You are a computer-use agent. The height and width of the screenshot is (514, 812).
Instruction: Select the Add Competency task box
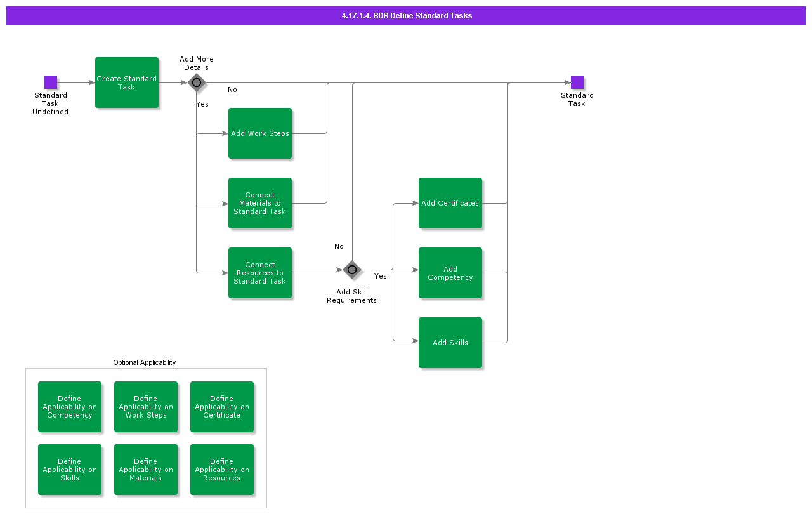point(450,273)
